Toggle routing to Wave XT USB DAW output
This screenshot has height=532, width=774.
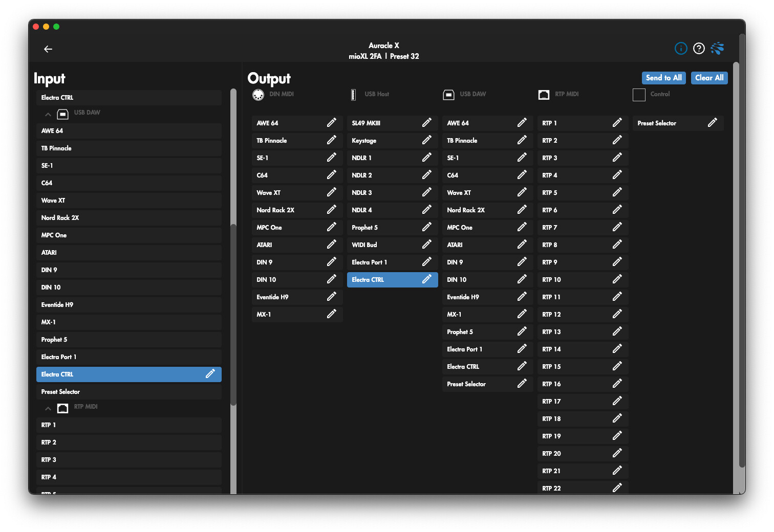pos(488,193)
